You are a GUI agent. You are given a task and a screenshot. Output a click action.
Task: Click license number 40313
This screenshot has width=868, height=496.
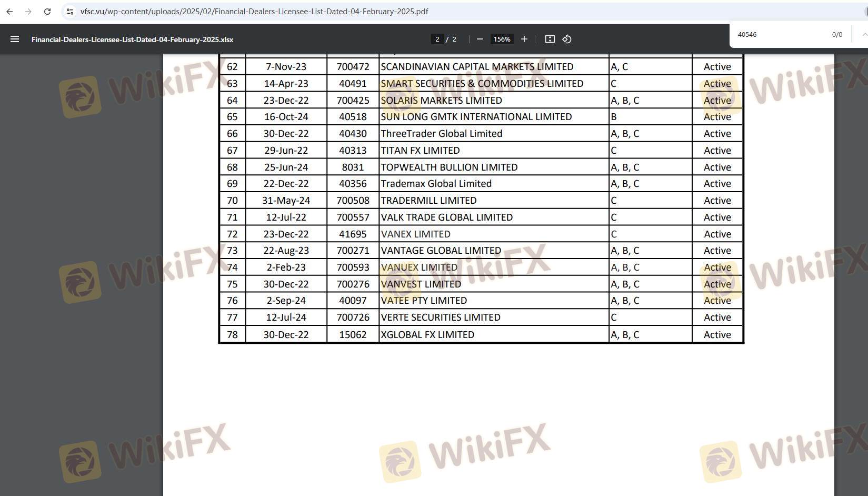click(x=353, y=151)
